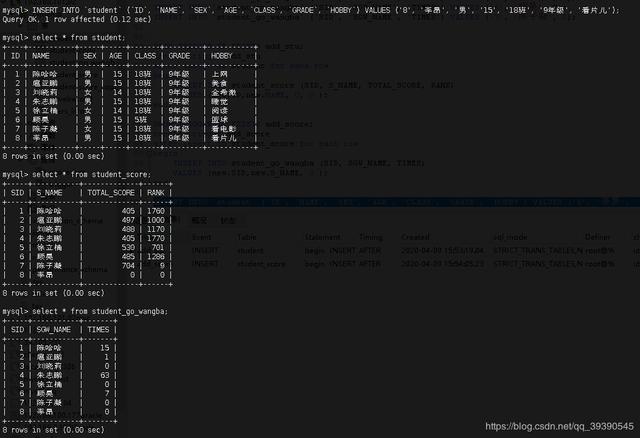640x438 pixels.
Task: Click '8 rows in set' below student_score table
Action: pos(53,293)
